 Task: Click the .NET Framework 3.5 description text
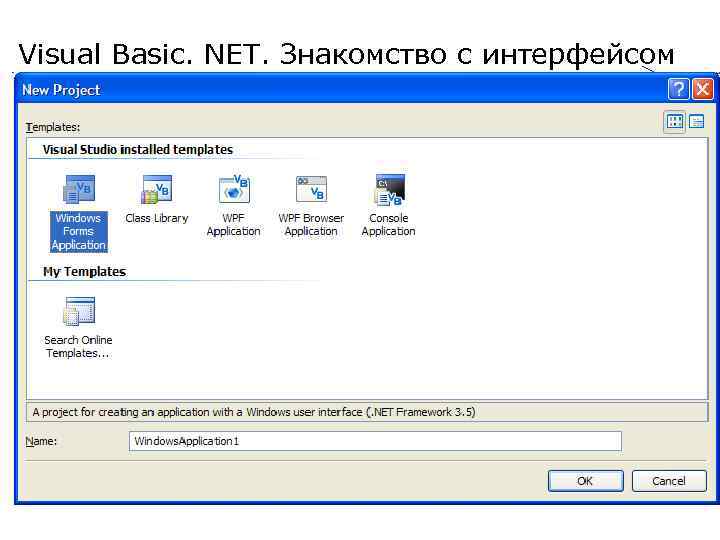click(254, 412)
